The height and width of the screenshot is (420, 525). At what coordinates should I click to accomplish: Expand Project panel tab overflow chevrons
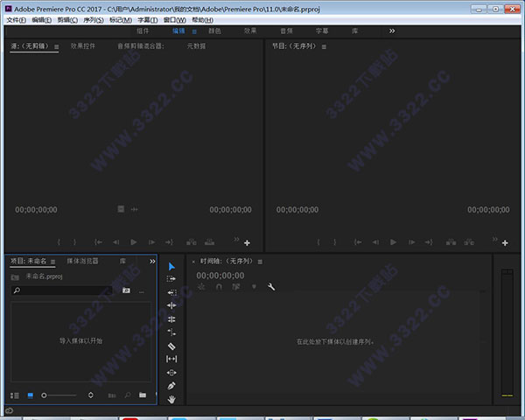(152, 262)
